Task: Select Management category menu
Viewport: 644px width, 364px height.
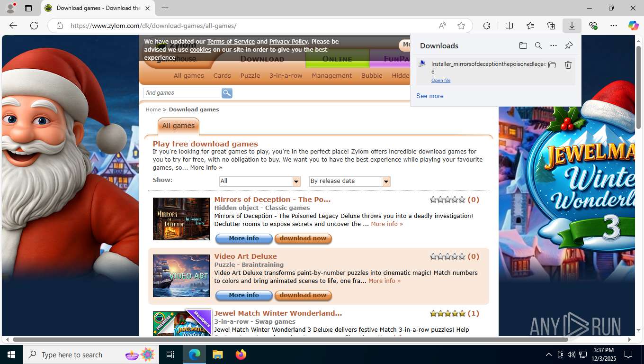Action: pos(331,75)
